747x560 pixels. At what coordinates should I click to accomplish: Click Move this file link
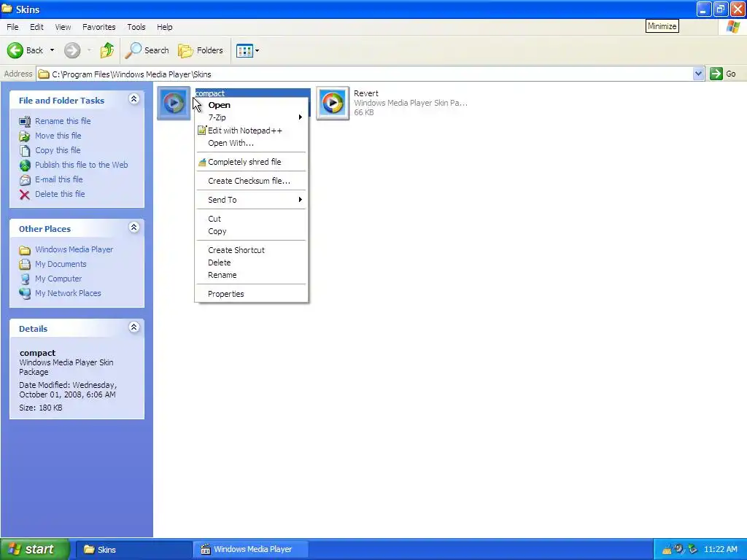[58, 136]
